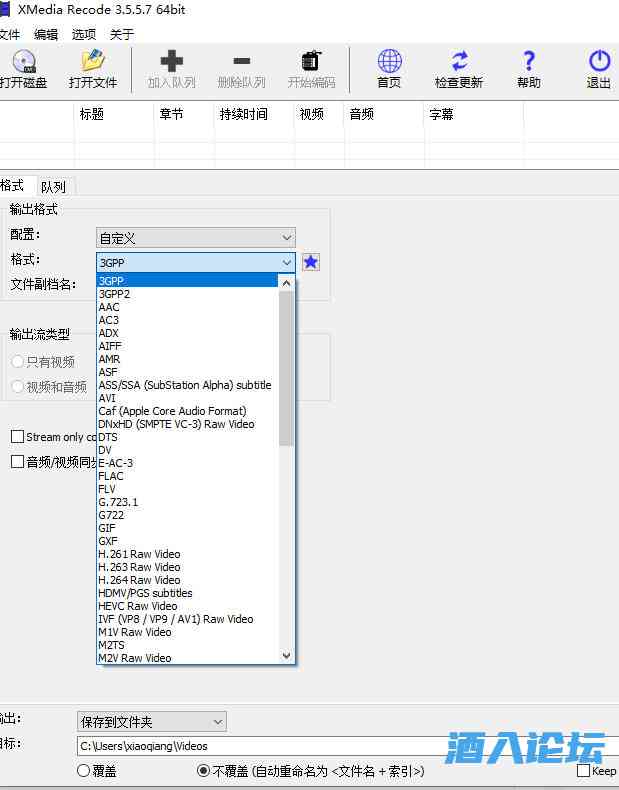Open the Options (选项) menu
Image resolution: width=619 pixels, height=790 pixels.
pyautogui.click(x=83, y=34)
